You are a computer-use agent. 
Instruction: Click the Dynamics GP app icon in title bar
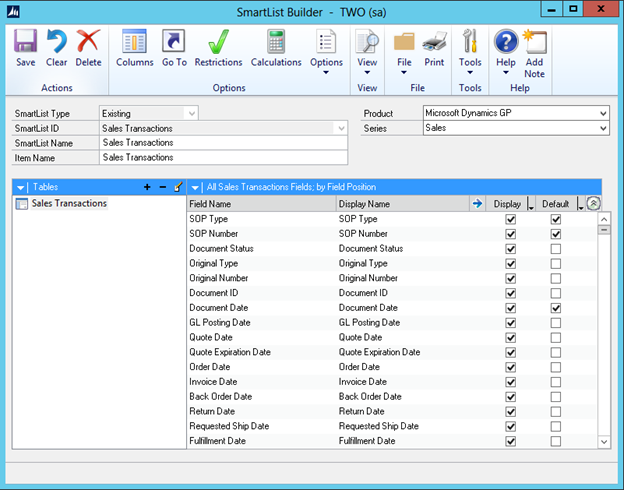14,12
